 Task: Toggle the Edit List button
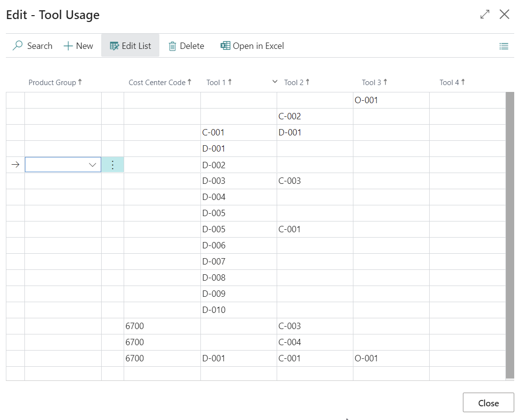click(x=130, y=46)
